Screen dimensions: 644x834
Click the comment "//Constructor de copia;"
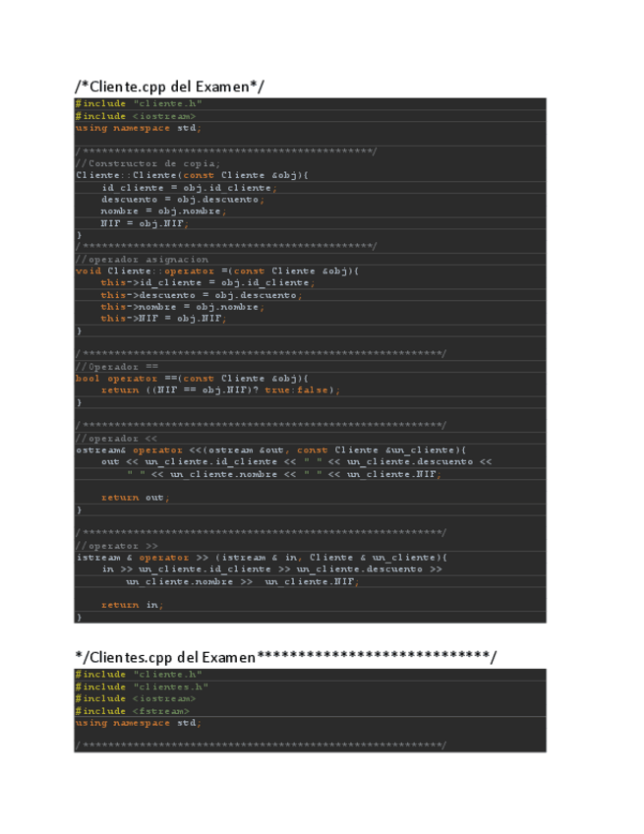[x=147, y=163]
